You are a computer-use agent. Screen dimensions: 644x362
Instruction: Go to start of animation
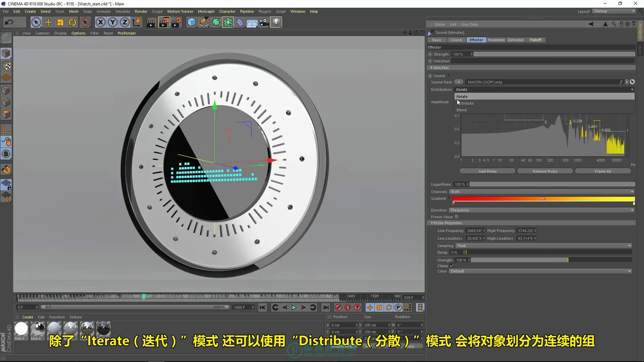click(x=263, y=307)
